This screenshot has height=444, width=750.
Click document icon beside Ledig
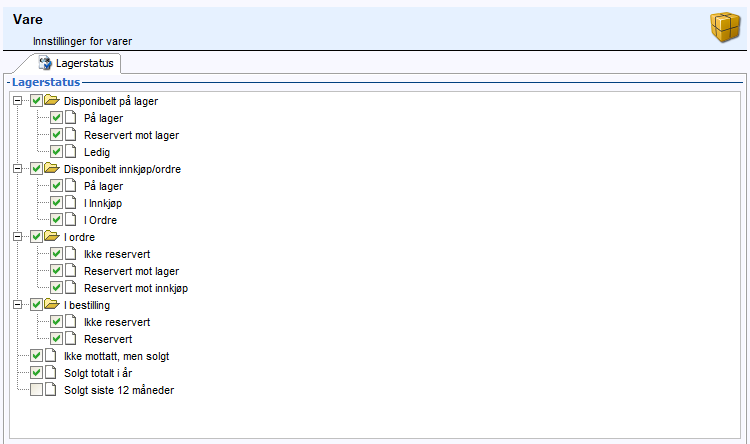[x=71, y=152]
